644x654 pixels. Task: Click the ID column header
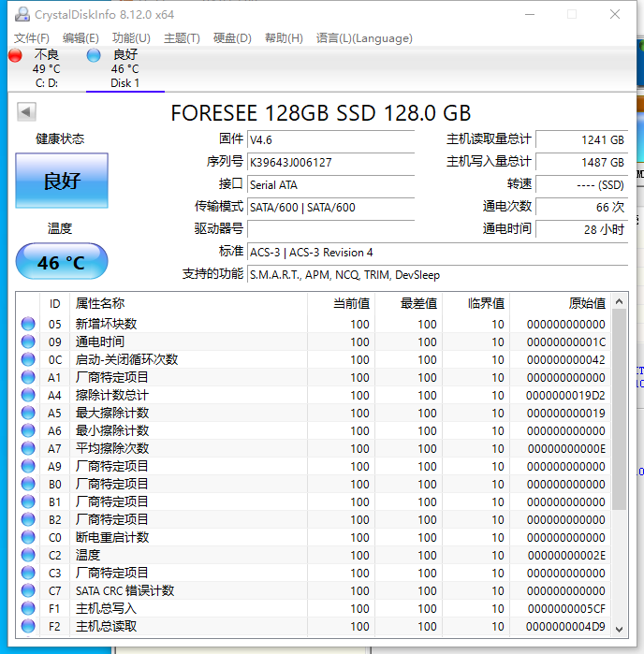[x=54, y=303]
